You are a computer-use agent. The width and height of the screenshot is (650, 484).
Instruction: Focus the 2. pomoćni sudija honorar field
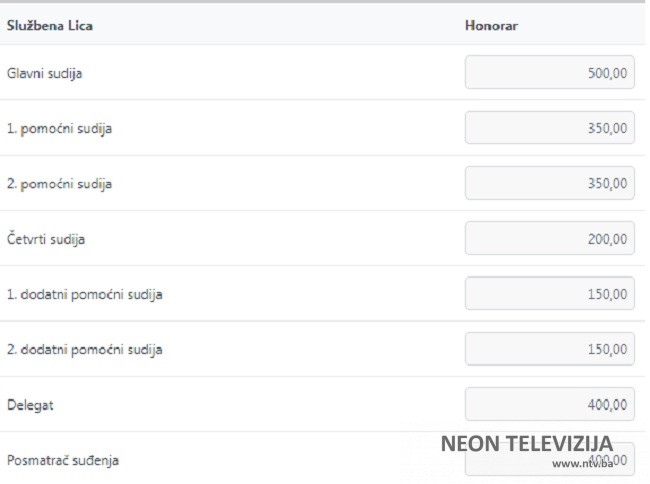pyautogui.click(x=549, y=183)
